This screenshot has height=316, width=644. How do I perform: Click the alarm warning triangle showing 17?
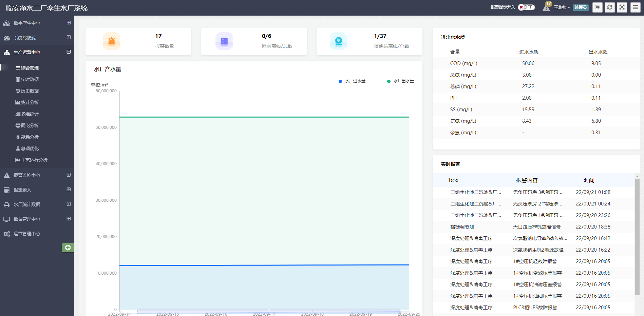546,7
